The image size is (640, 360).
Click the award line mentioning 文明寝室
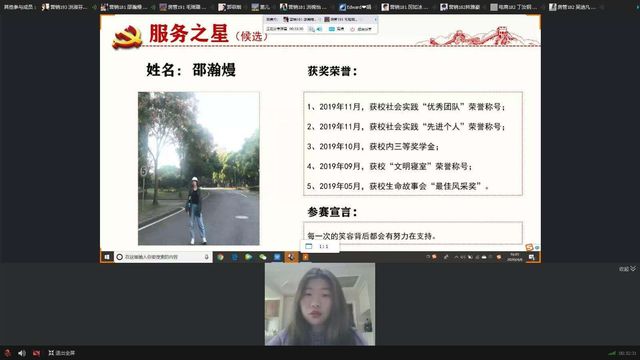point(390,166)
